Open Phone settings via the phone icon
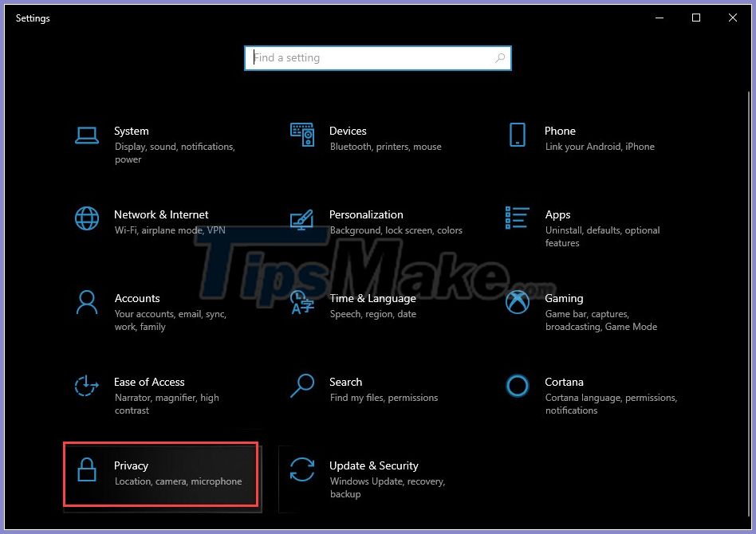The height and width of the screenshot is (534, 756). click(517, 135)
